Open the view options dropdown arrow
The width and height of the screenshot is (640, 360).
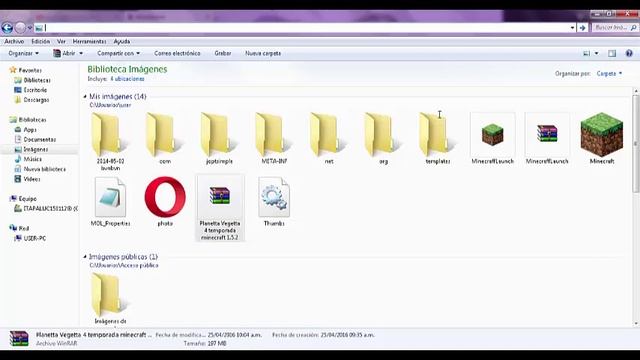point(596,53)
